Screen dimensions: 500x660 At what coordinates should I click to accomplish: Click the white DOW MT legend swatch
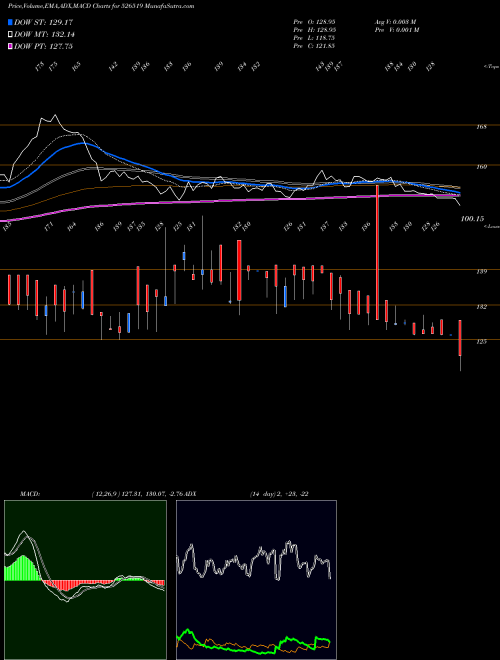[x=11, y=35]
